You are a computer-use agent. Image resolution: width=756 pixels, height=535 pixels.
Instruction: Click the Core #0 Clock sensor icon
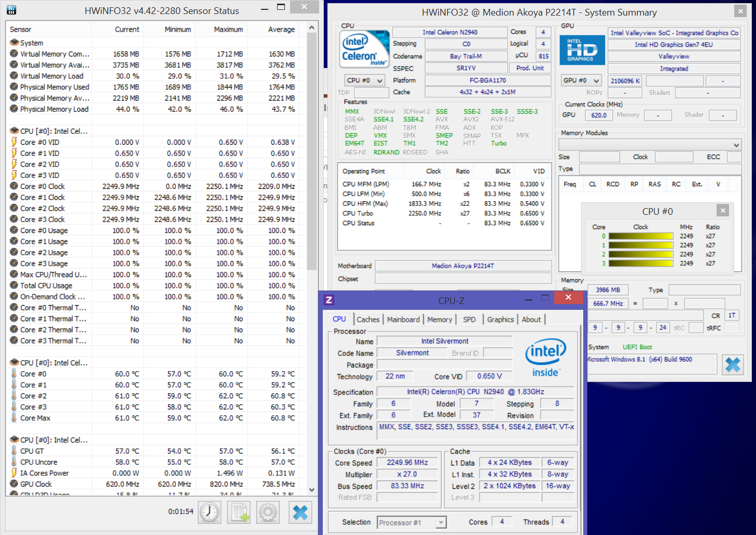(x=14, y=186)
